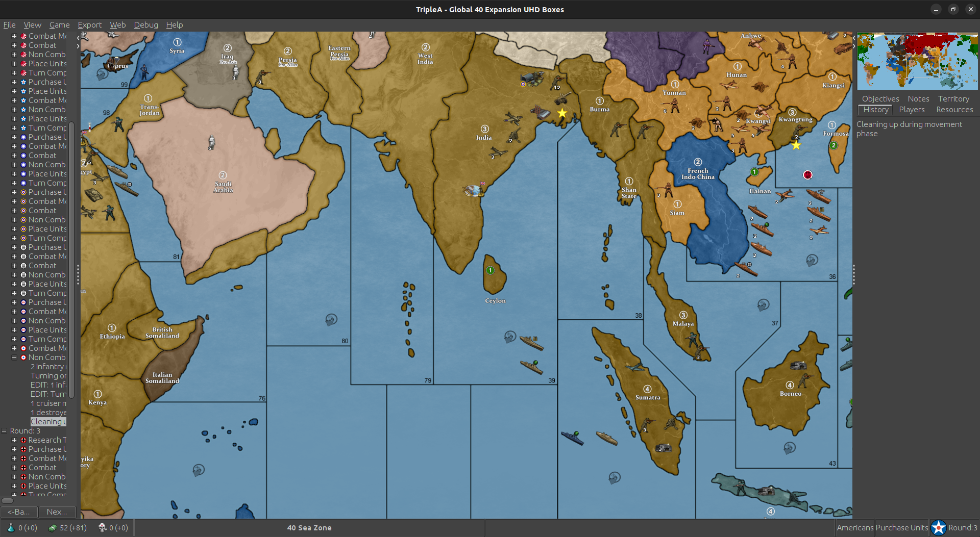Select the 'Turning or' history entry
980x537 pixels.
48,376
